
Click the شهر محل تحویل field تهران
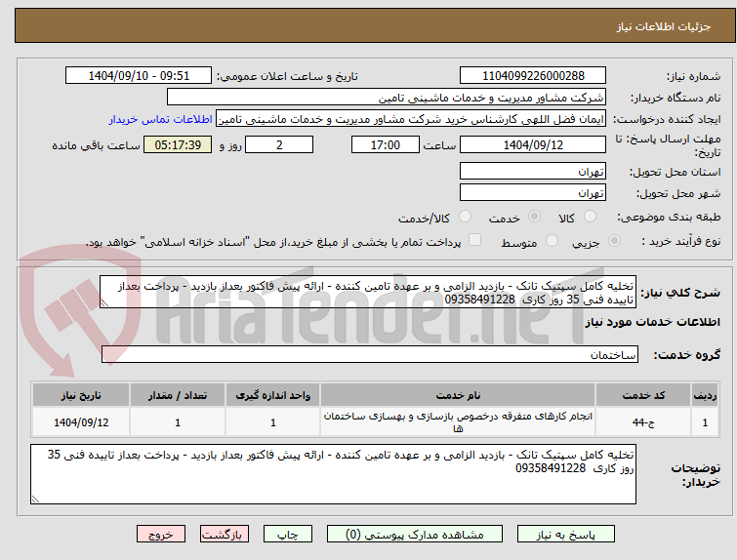click(x=533, y=192)
